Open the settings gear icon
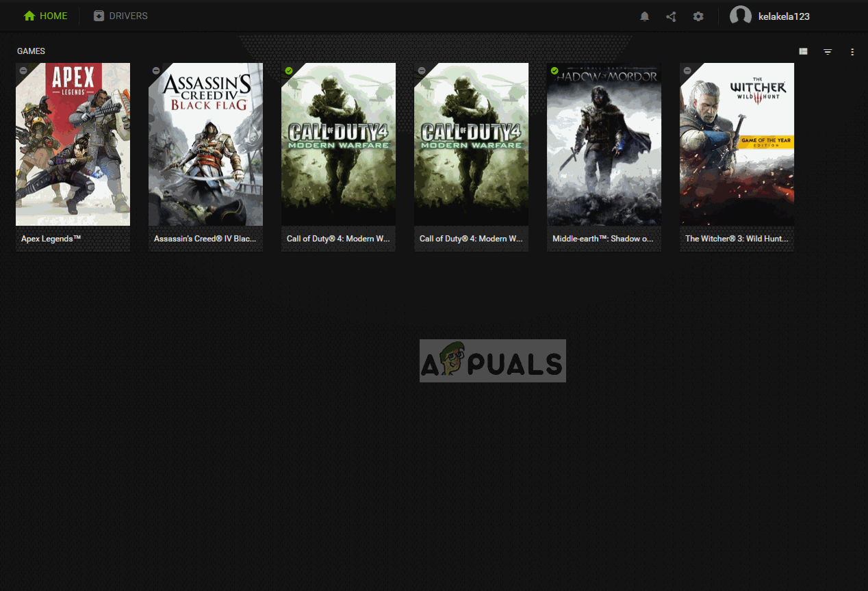Image resolution: width=868 pixels, height=591 pixels. [698, 16]
